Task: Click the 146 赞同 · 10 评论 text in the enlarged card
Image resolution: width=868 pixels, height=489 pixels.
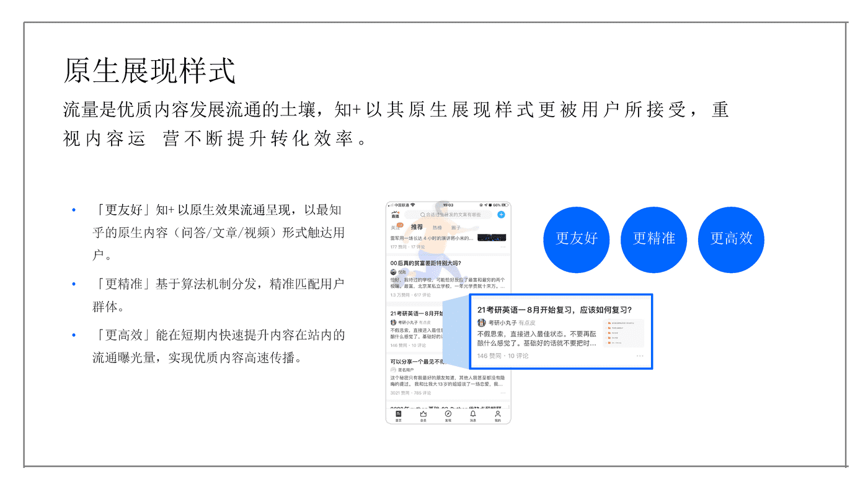Action: click(503, 356)
